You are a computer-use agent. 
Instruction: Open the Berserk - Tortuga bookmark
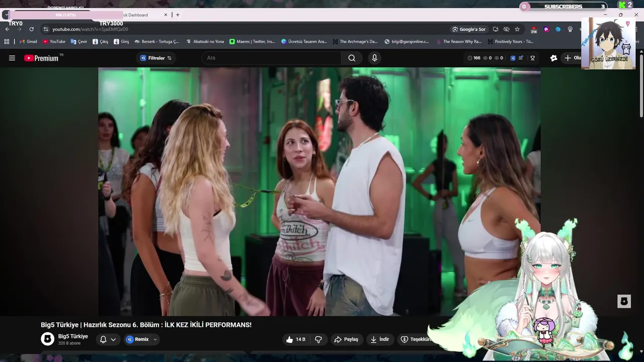(157, 42)
